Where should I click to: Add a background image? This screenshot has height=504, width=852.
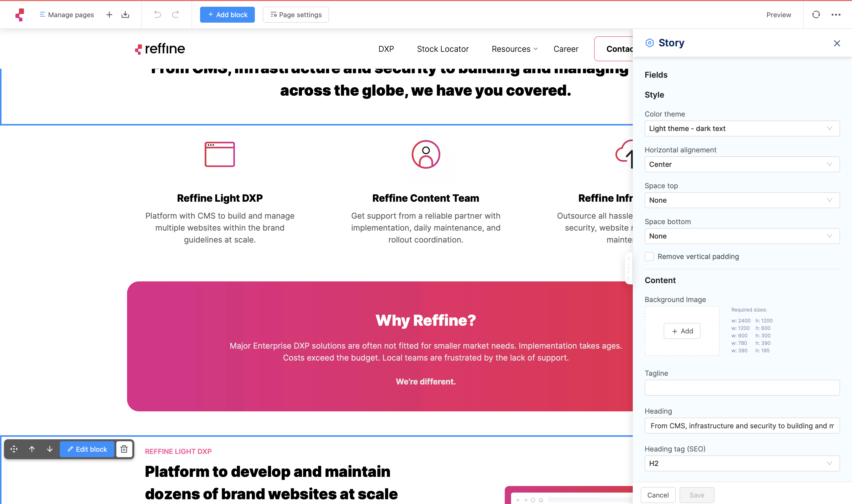tap(682, 331)
